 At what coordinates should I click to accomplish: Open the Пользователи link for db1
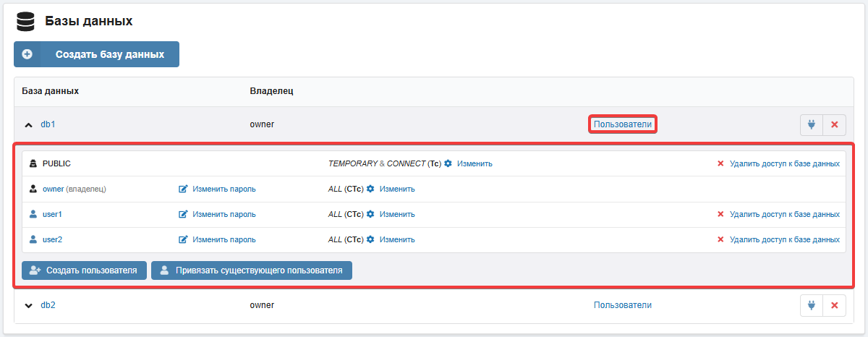pyautogui.click(x=622, y=124)
